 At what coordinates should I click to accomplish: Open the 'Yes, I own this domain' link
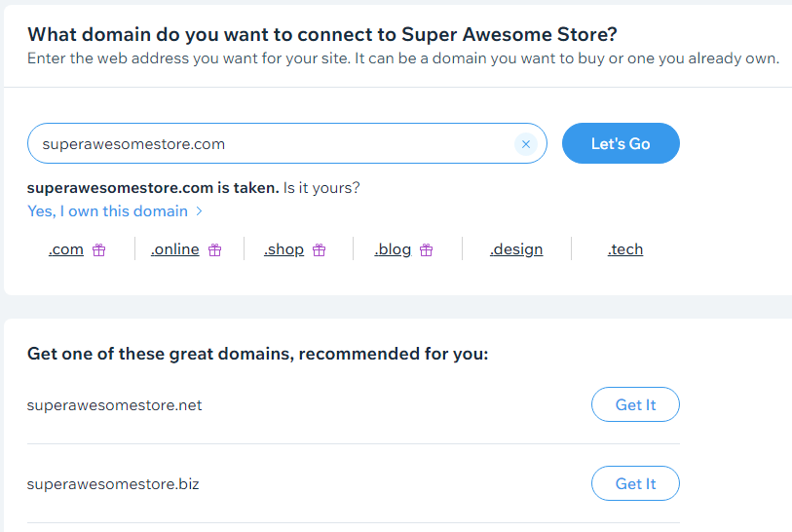point(107,211)
